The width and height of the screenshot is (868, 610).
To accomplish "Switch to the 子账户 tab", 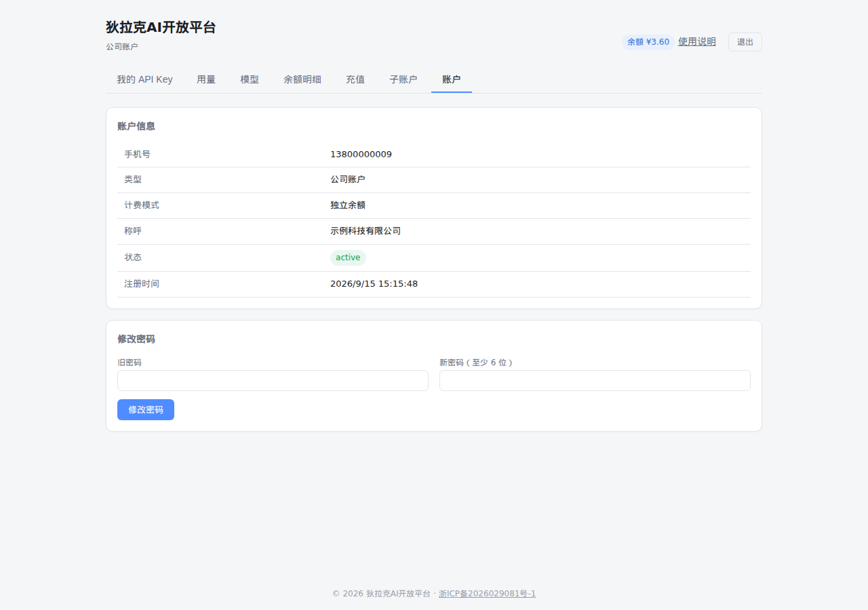I will tap(403, 79).
